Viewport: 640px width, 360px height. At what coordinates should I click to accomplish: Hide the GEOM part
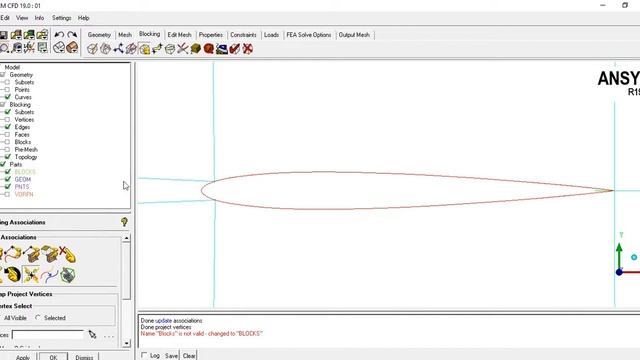(x=7, y=179)
